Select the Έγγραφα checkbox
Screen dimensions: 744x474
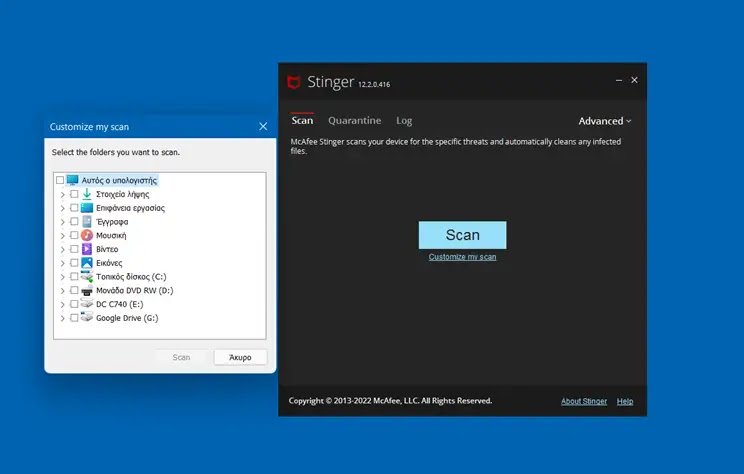coord(74,222)
